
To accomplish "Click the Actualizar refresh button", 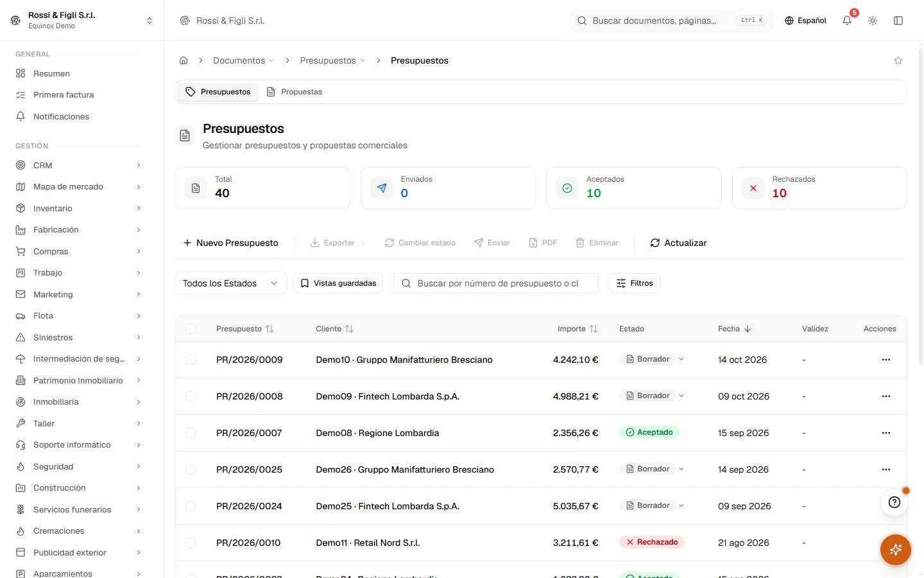I will pyautogui.click(x=678, y=243).
